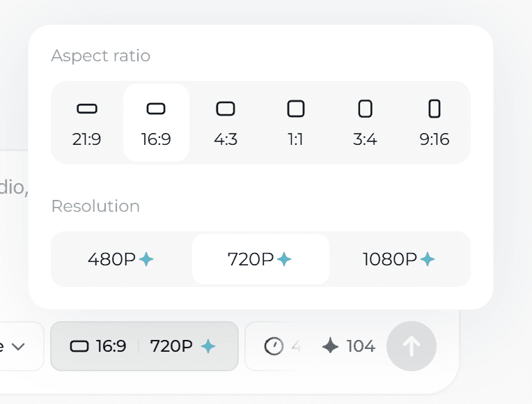Screen dimensions: 532x404
Task: Pick the 4:3 rectangle icon
Action: (226, 109)
